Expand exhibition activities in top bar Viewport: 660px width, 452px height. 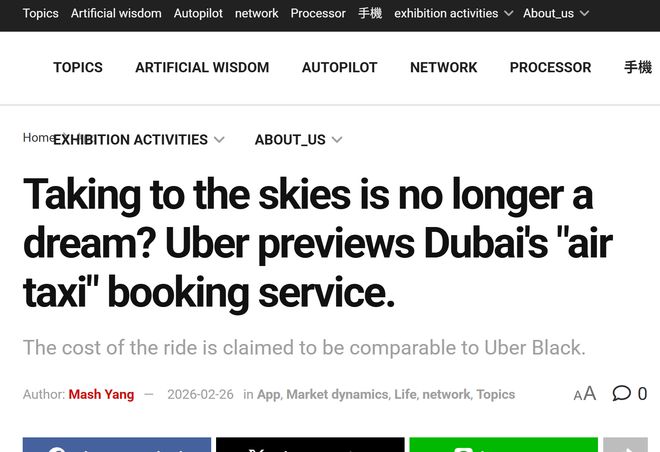pos(453,13)
